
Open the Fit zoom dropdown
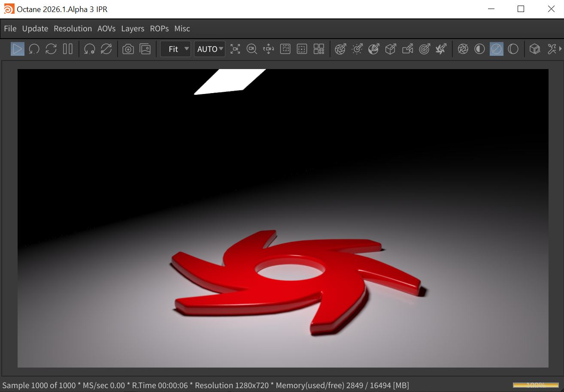click(x=176, y=49)
